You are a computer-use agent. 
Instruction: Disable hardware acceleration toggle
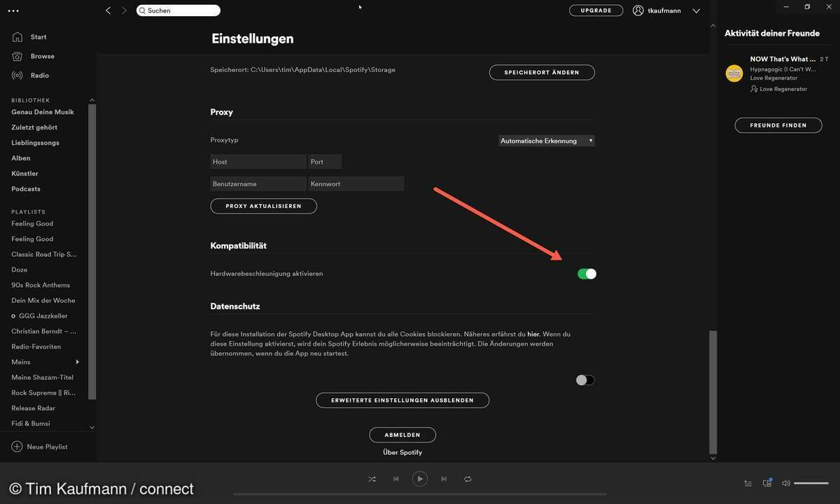[587, 274]
